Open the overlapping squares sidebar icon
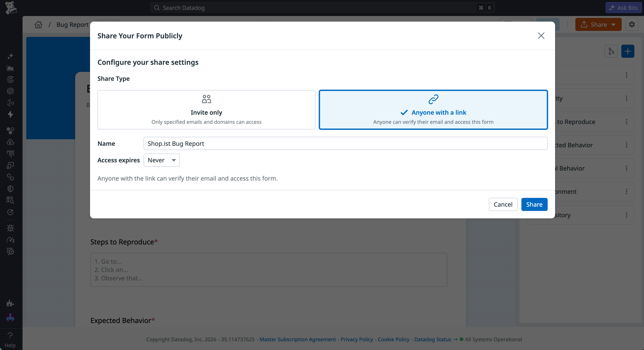The width and height of the screenshot is (644, 350). 10,165
